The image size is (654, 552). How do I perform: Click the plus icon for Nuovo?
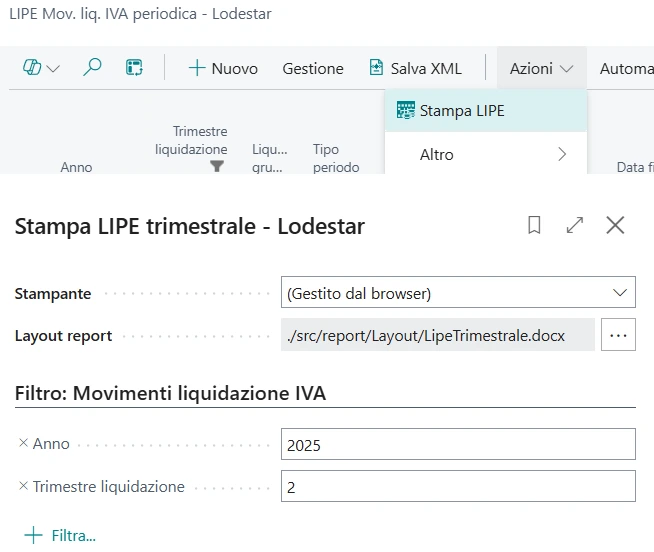pos(196,68)
